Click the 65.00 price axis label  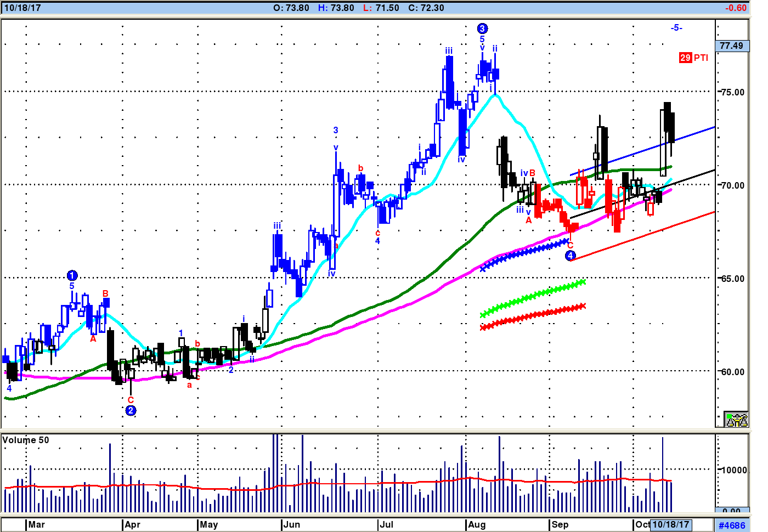733,279
